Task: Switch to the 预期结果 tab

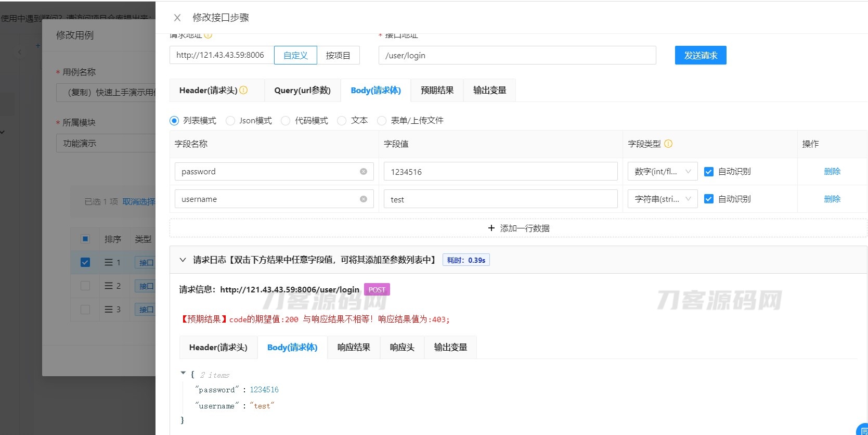Action: click(x=437, y=91)
